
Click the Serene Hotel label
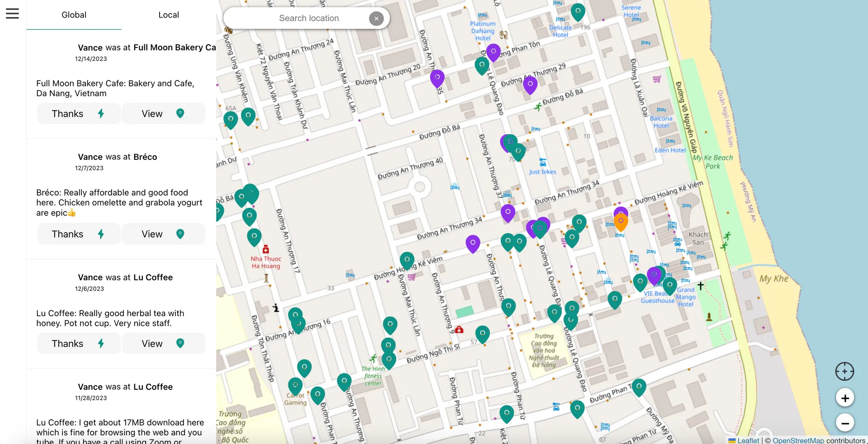631,11
